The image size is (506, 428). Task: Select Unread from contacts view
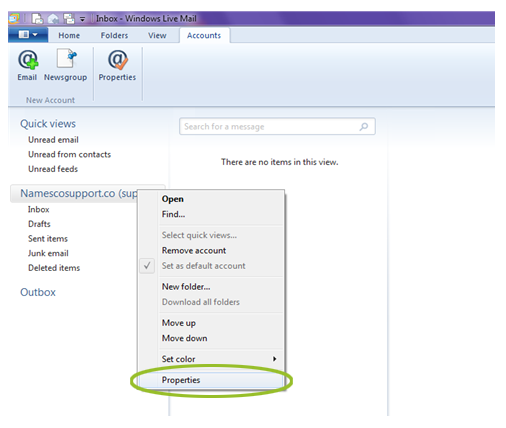point(69,154)
